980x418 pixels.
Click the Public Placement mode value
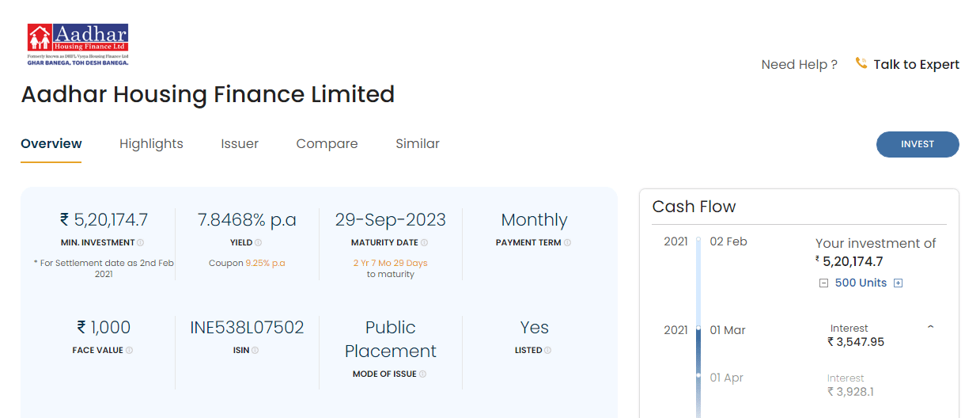pos(391,339)
